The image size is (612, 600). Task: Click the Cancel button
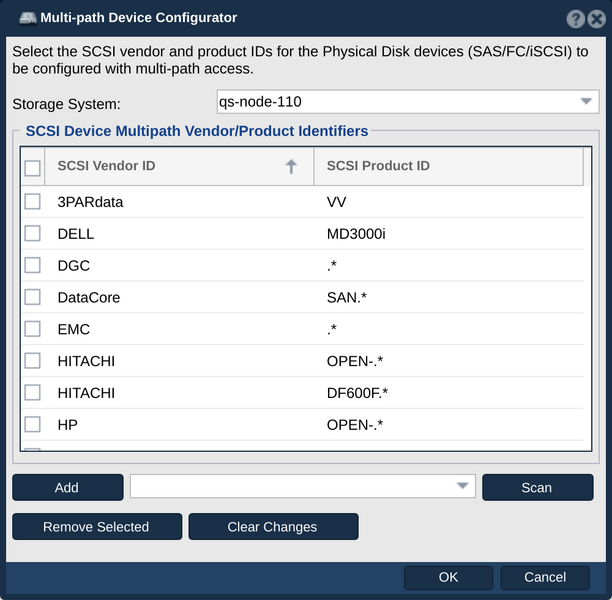(545, 577)
